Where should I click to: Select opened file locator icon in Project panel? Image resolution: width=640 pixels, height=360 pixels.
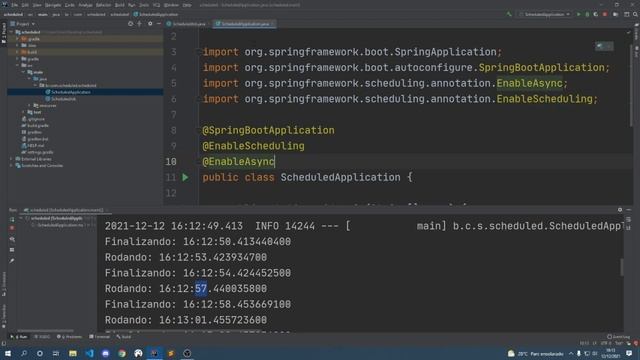[x=131, y=24]
